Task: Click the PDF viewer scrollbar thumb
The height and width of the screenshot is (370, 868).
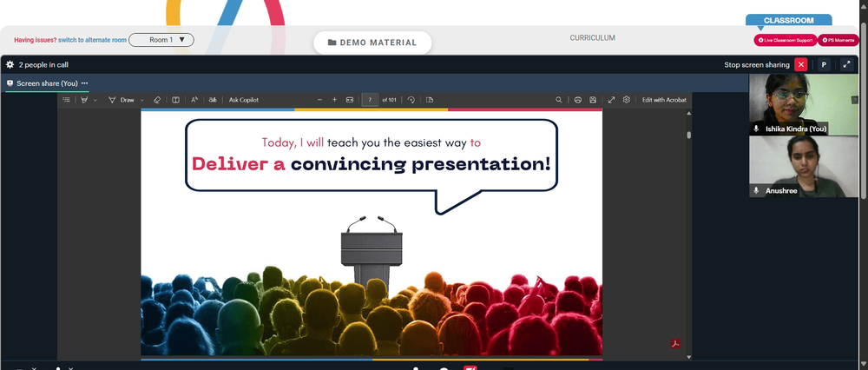Action: tap(689, 135)
